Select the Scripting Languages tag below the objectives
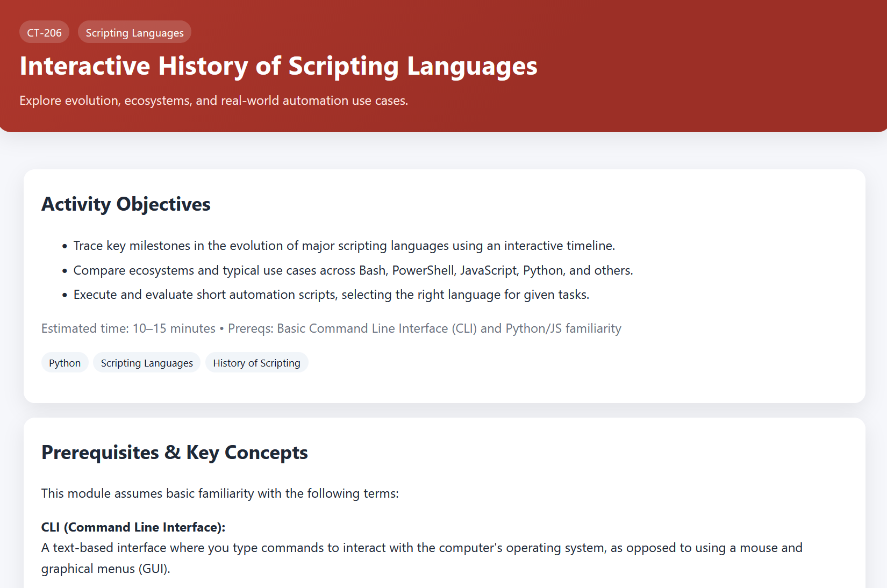The image size is (887, 588). coord(146,362)
